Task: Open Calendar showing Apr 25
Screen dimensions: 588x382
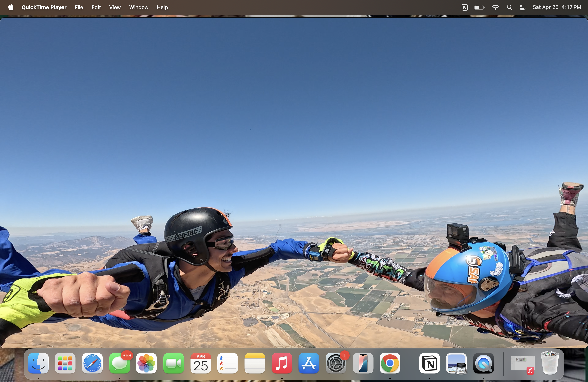Action: 201,363
